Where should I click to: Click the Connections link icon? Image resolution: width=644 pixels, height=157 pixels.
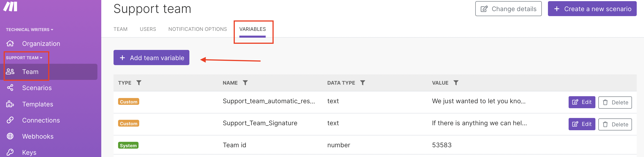(10, 120)
